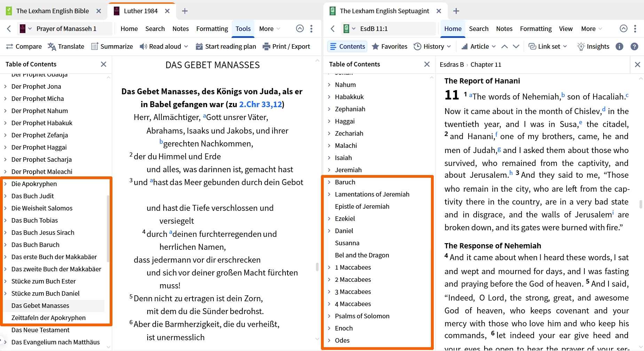Viewport: 644px width, 351px height.
Task: Close Luther Table of Contents panel
Action: tap(103, 64)
